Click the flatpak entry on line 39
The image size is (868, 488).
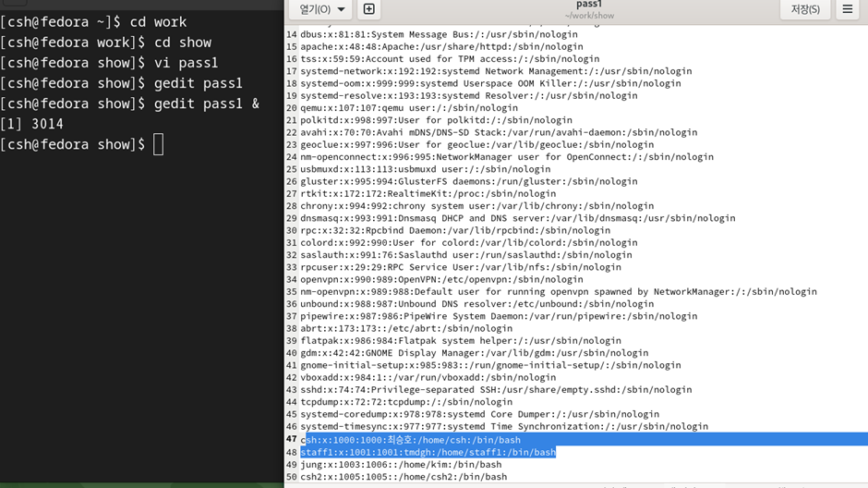[x=461, y=340]
